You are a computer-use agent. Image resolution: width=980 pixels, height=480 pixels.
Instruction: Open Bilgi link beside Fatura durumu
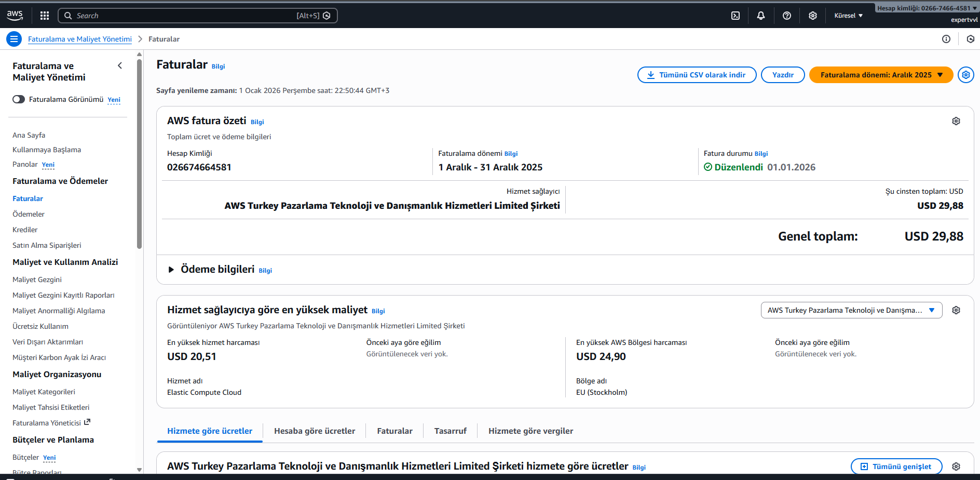pyautogui.click(x=761, y=154)
